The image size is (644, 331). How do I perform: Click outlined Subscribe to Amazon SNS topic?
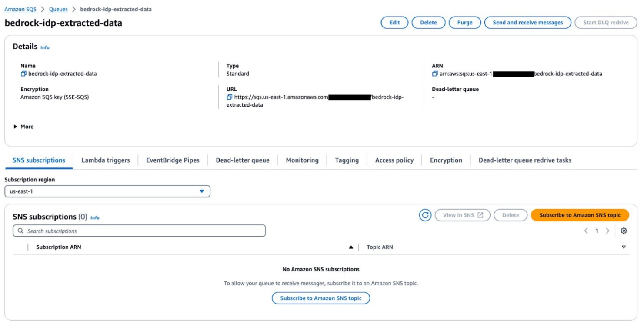[321, 298]
